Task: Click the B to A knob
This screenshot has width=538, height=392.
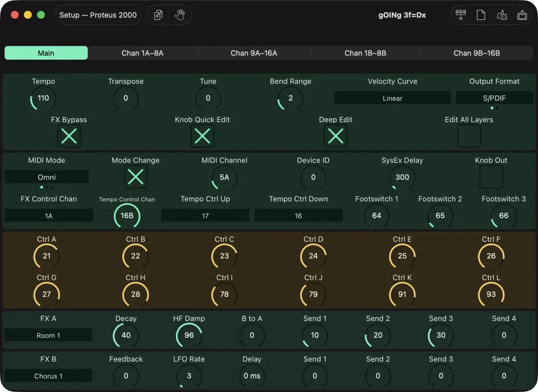Action: 252,335
